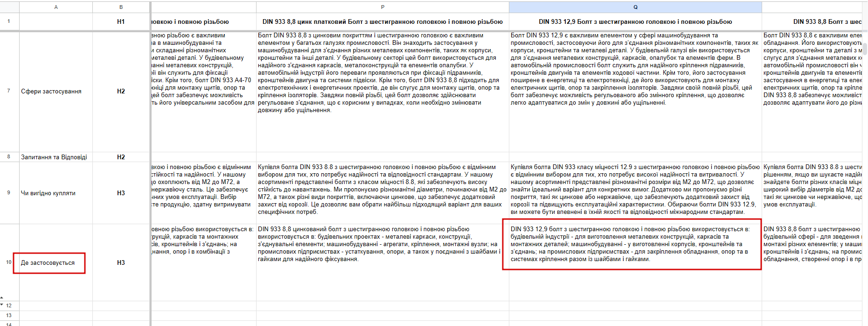Select column B header

(x=121, y=7)
